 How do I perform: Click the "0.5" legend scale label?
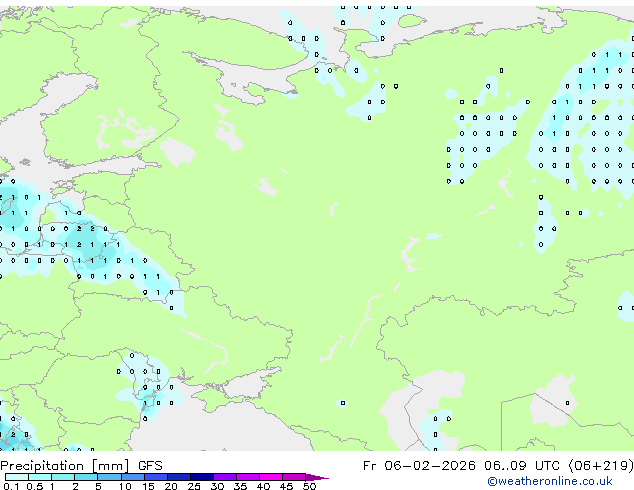tap(34, 486)
